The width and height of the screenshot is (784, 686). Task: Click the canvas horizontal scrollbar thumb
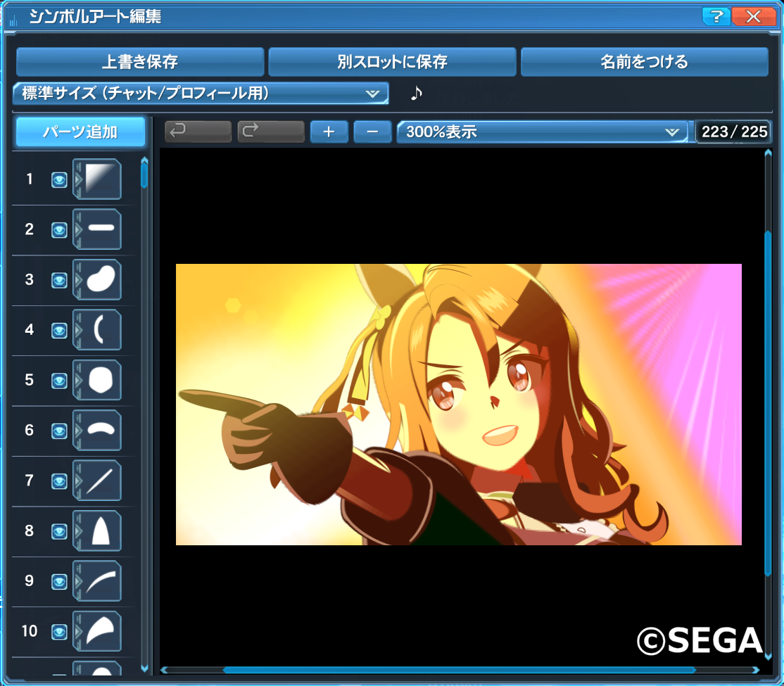click(459, 670)
